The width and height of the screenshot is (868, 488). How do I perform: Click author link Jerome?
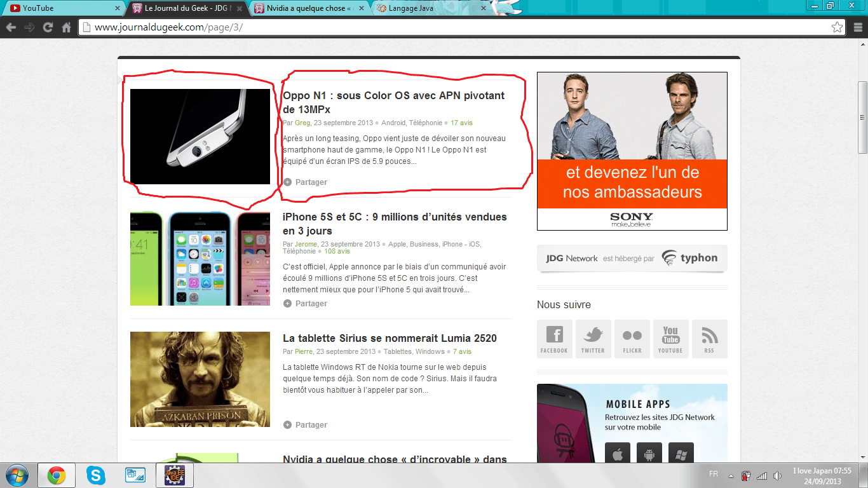click(x=306, y=244)
